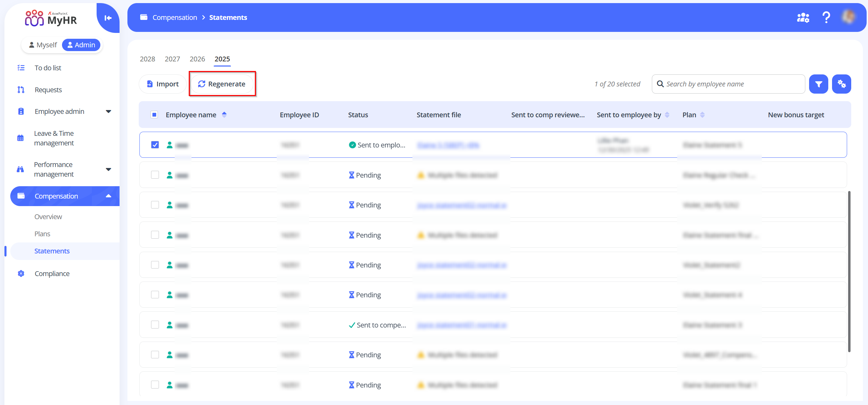Expand the Performance management section

click(108, 169)
